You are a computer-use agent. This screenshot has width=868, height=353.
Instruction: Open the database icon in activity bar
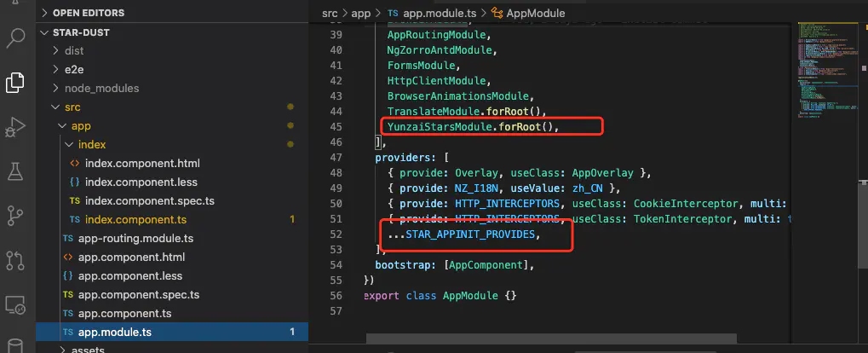click(15, 344)
